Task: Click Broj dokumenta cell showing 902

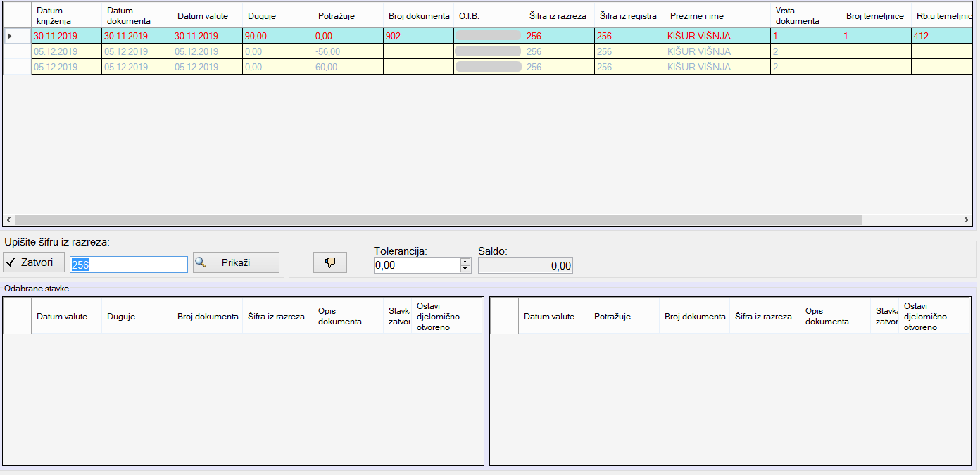Action: pos(418,36)
